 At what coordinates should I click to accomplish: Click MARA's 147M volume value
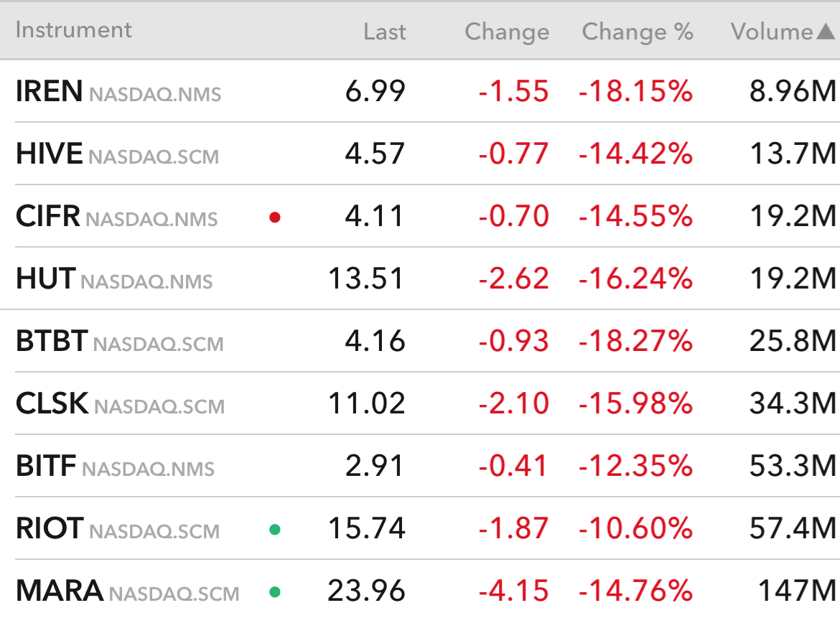(797, 591)
